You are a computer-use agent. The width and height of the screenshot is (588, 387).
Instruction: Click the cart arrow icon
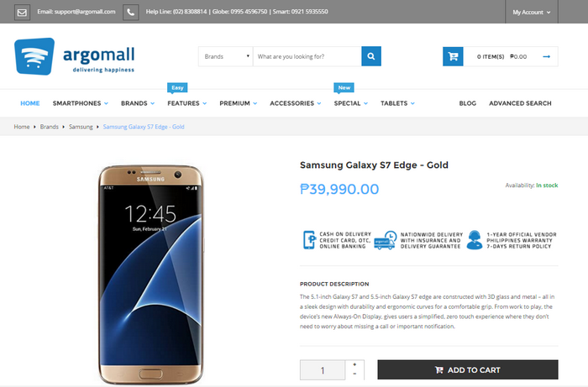(x=546, y=56)
